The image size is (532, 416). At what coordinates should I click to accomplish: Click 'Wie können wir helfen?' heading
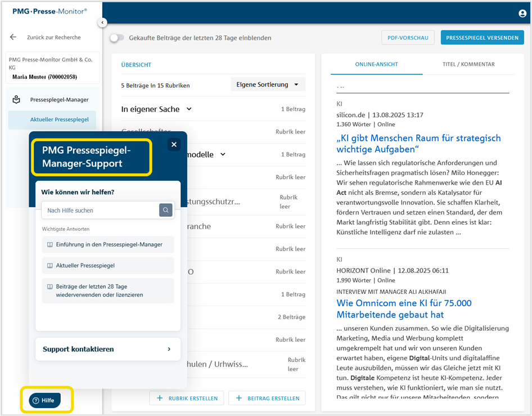(78, 192)
